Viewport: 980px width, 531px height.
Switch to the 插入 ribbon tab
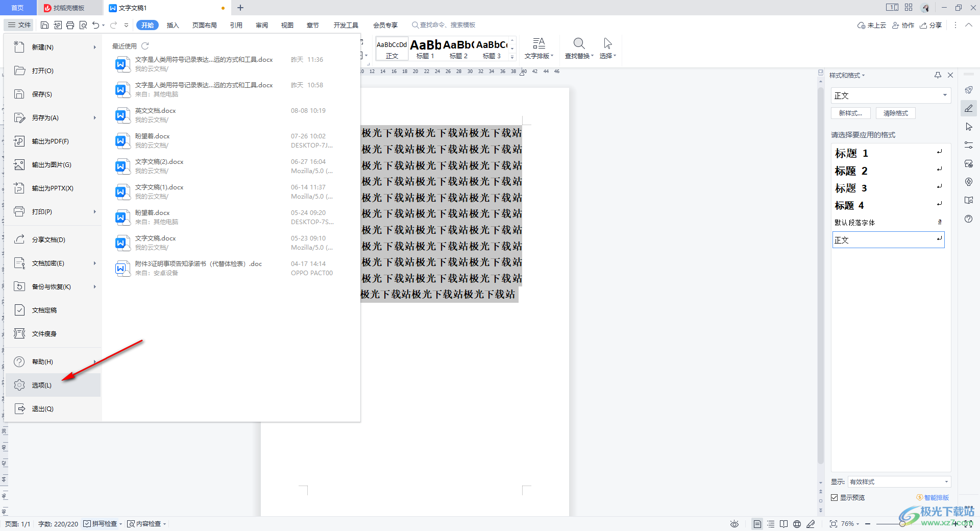[173, 25]
